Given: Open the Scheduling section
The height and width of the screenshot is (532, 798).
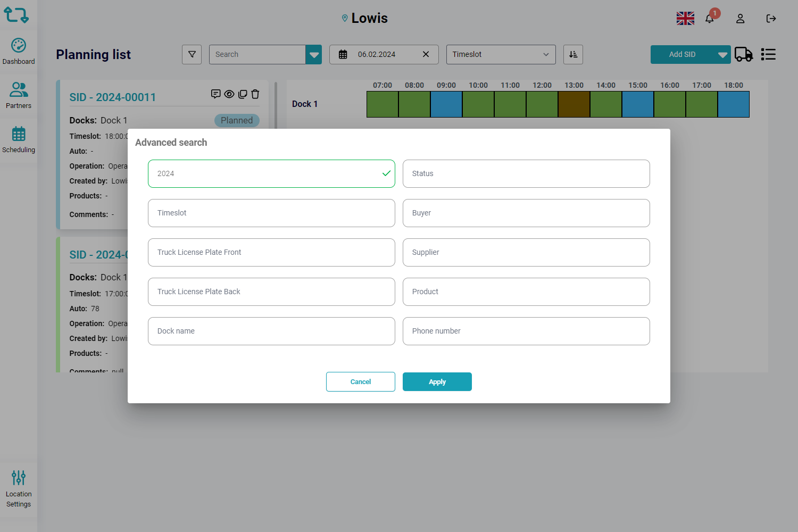Looking at the screenshot, I should click(19, 140).
